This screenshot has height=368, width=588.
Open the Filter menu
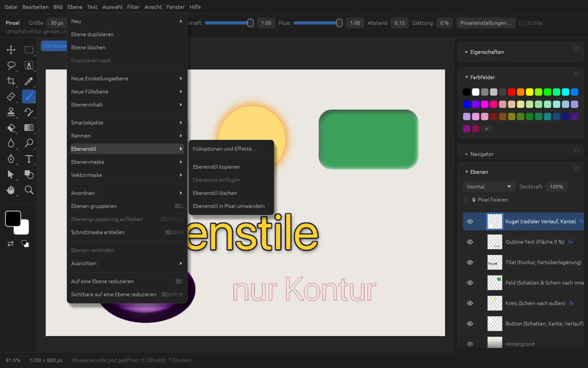(133, 7)
